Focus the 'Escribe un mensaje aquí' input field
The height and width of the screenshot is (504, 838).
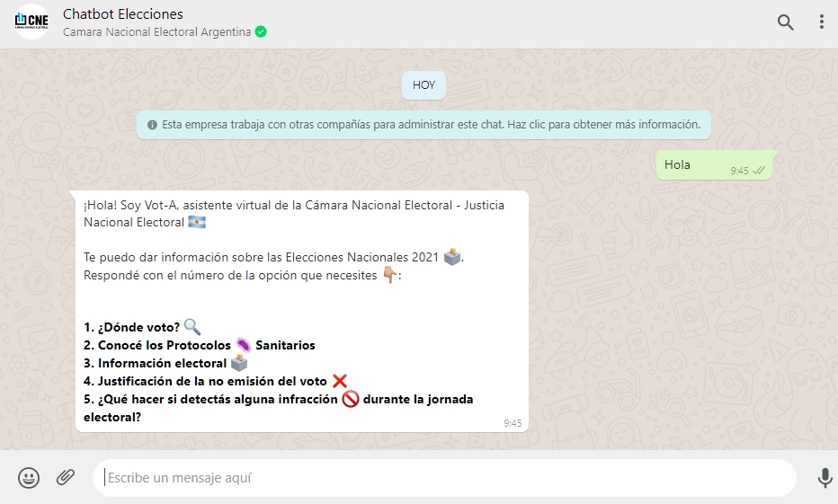pyautogui.click(x=444, y=478)
